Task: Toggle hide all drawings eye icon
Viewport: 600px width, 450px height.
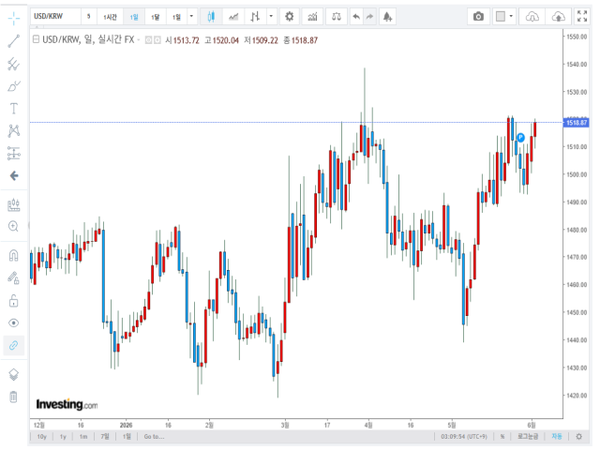Action: click(14, 323)
